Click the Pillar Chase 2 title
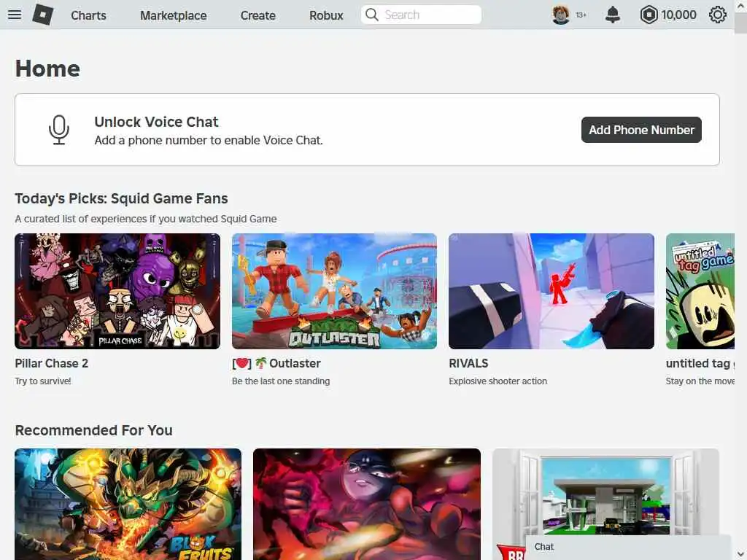747x560 pixels. [52, 363]
